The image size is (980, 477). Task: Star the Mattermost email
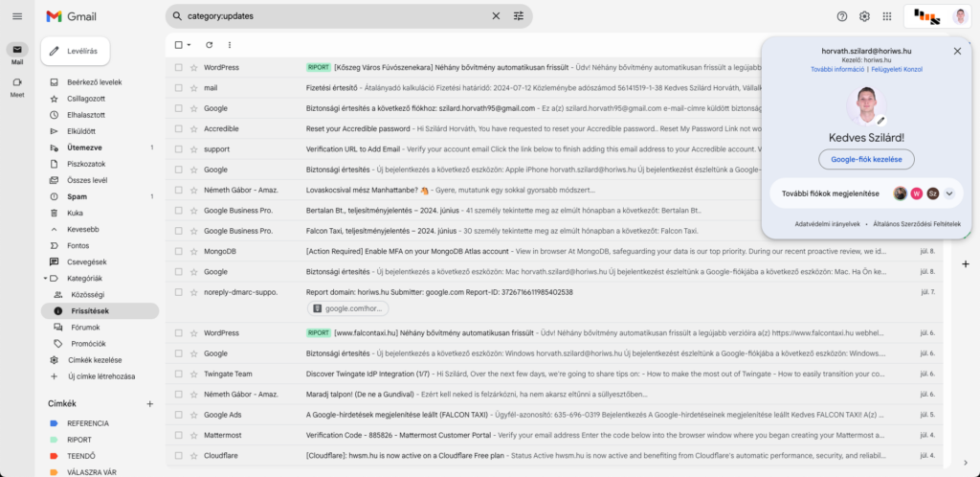point(193,435)
